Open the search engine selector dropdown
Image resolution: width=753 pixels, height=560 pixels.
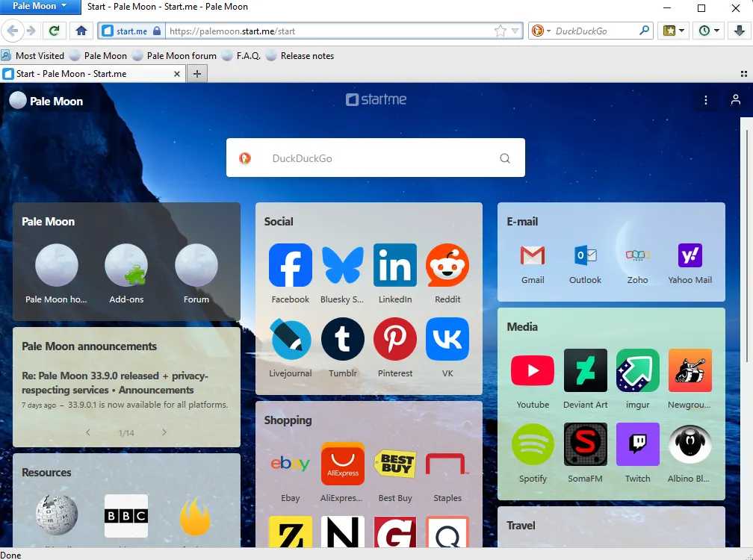(x=542, y=31)
